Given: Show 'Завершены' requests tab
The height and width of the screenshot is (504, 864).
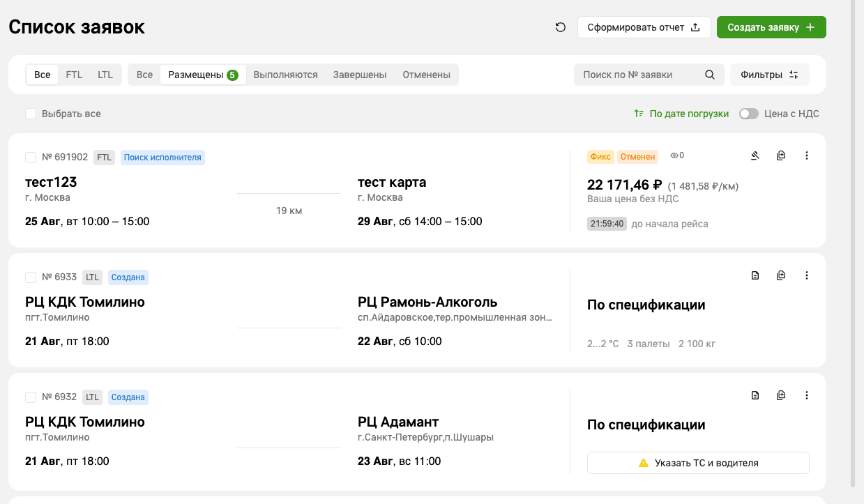Looking at the screenshot, I should [360, 75].
